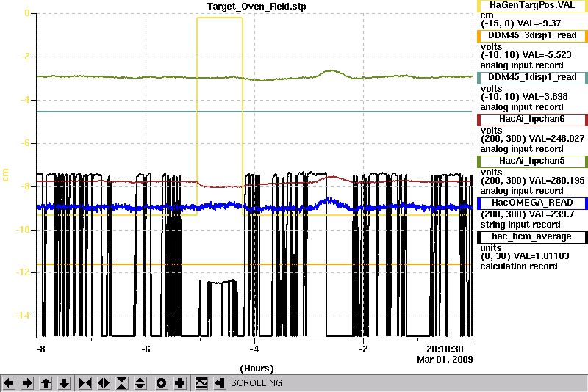This screenshot has height=392, width=588.
Task: Click the VAL=248.027 readout line
Action: coord(532,139)
